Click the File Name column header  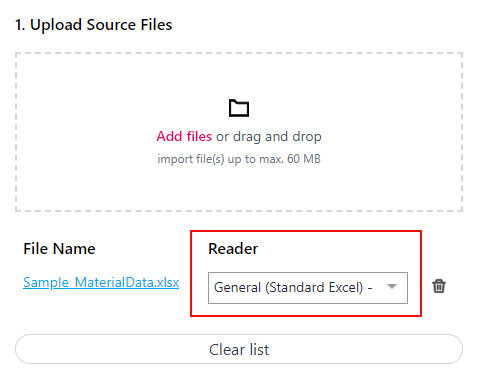tap(59, 249)
